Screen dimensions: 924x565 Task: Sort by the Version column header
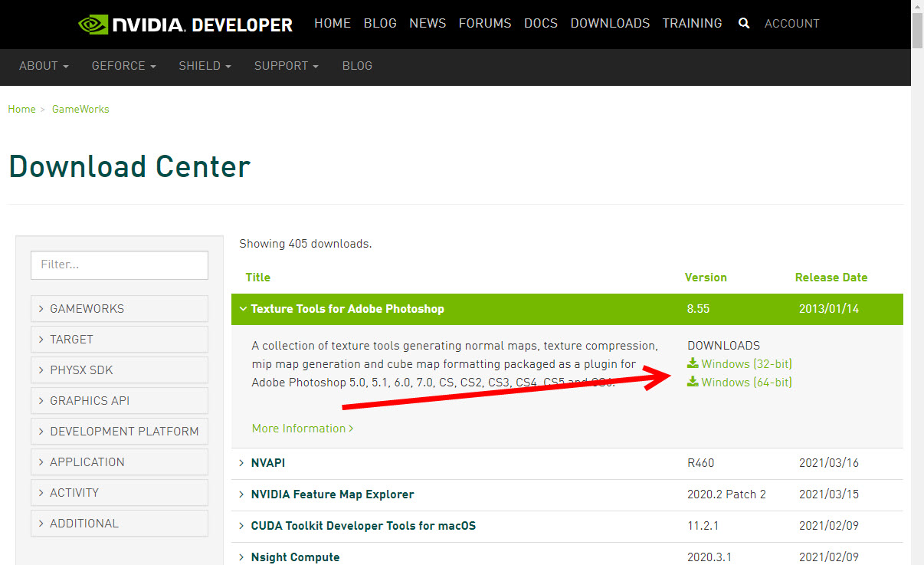(x=706, y=278)
